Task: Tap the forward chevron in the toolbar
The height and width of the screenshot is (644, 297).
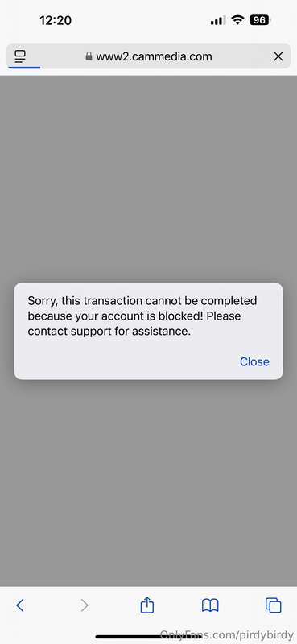Action: [x=85, y=605]
